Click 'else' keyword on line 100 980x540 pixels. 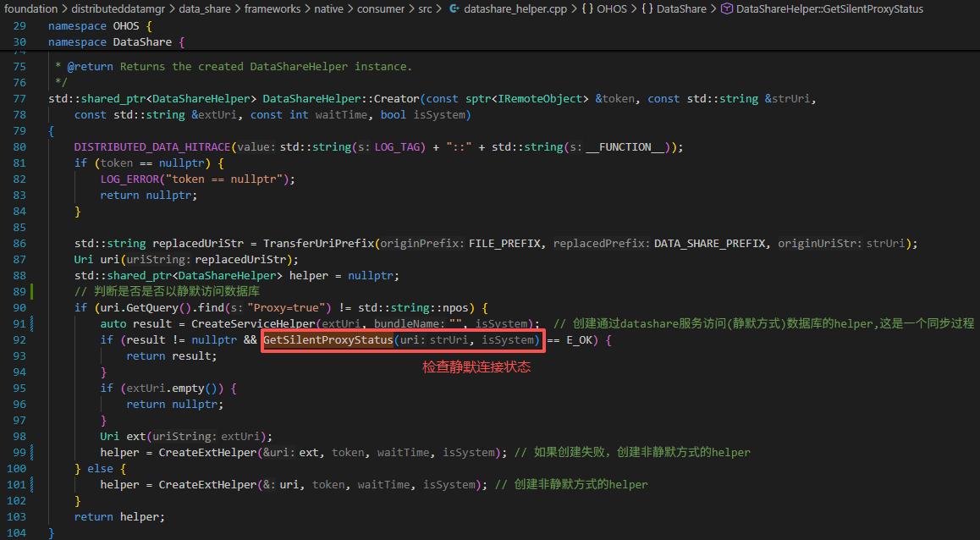click(100, 468)
